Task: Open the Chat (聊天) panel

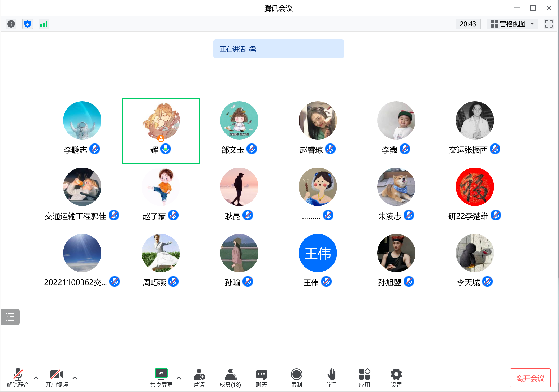Action: click(x=261, y=377)
